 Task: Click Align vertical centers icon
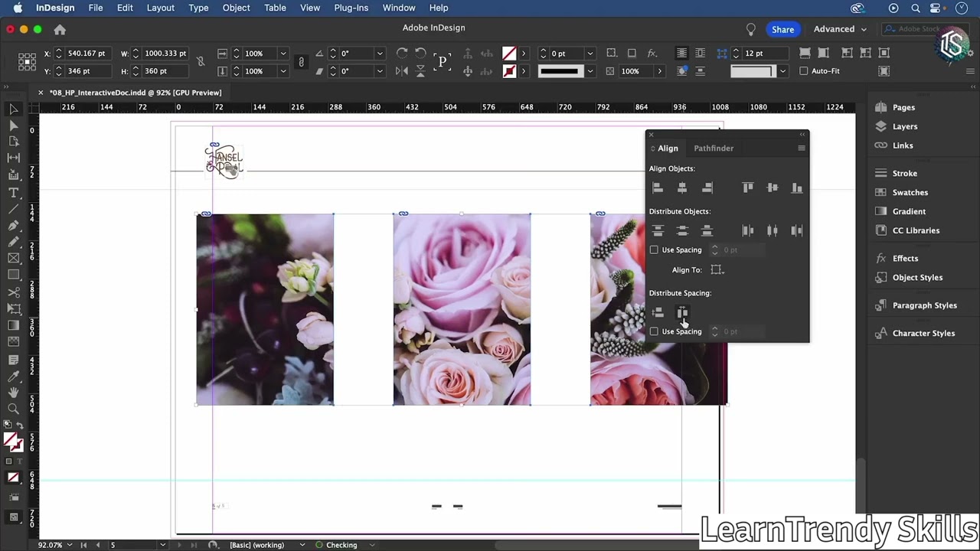pyautogui.click(x=773, y=187)
